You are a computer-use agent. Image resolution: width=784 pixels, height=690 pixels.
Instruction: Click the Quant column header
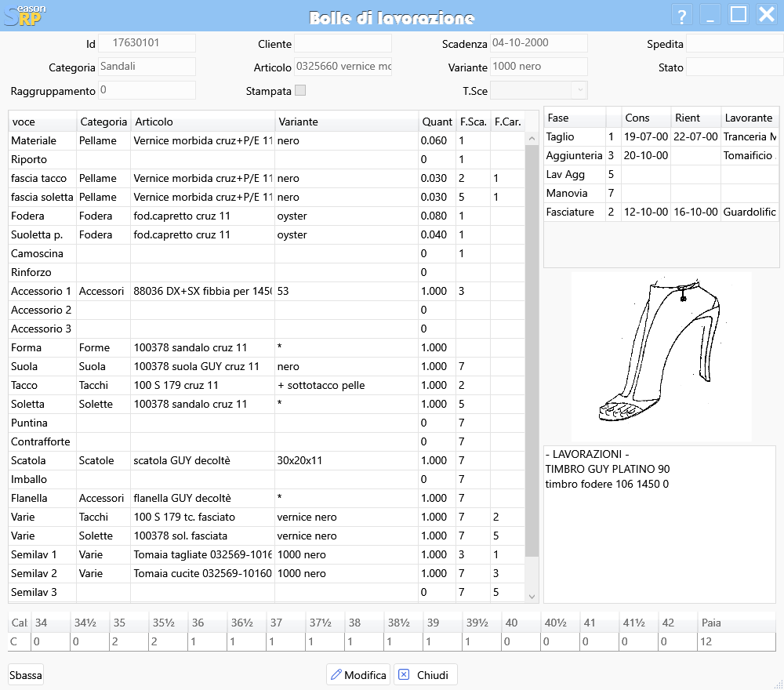click(437, 122)
